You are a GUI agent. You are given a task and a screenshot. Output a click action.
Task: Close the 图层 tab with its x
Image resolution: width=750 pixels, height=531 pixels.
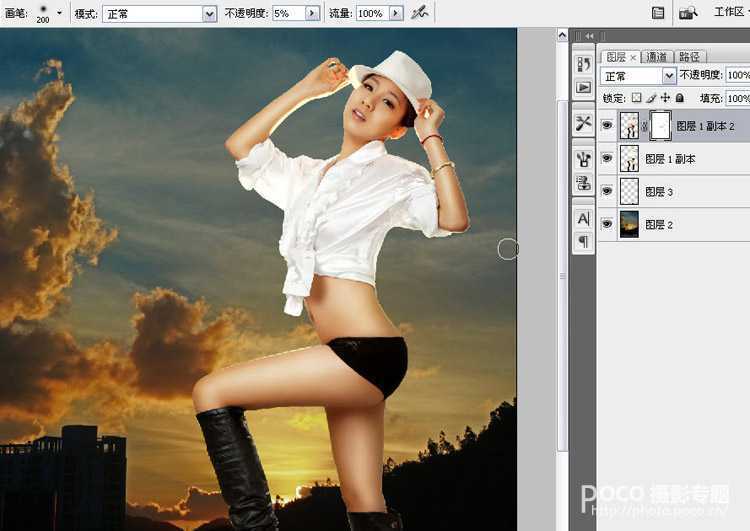633,58
